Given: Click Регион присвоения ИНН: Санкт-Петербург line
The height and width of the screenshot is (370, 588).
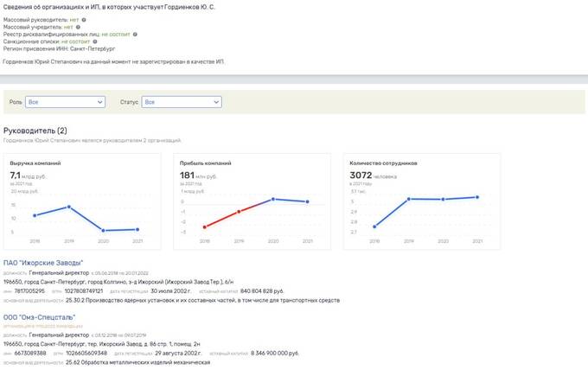Looking at the screenshot, I should click(60, 48).
